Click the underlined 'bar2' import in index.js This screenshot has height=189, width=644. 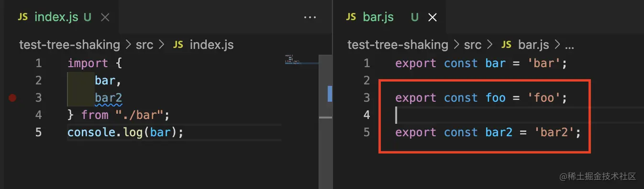coord(109,98)
